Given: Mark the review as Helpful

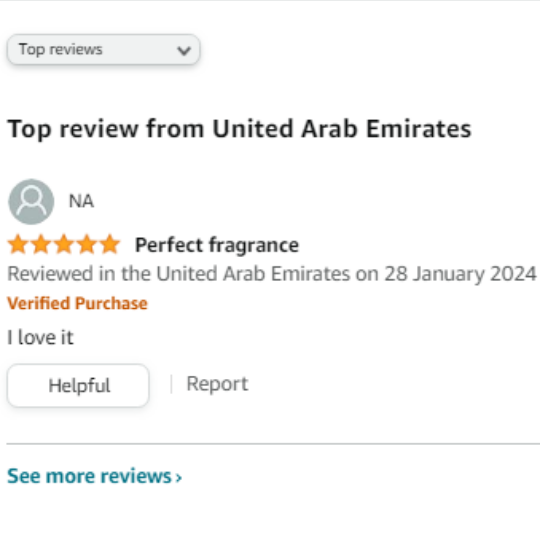Looking at the screenshot, I should click(x=78, y=385).
